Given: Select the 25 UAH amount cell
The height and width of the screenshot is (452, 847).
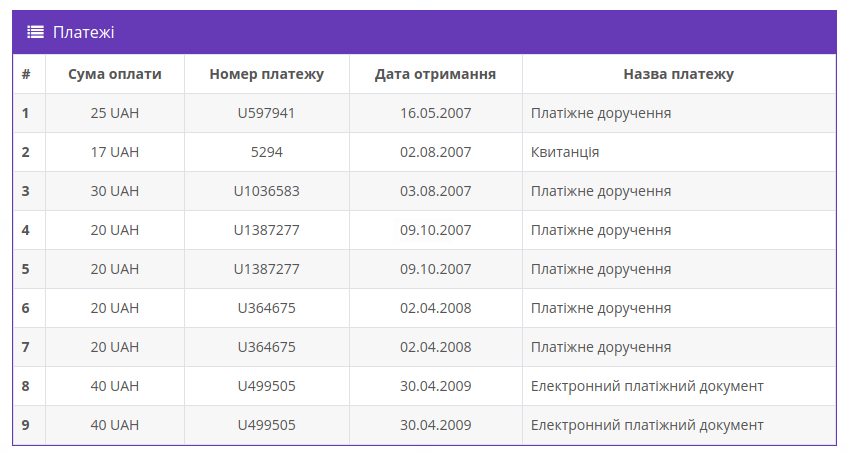Looking at the screenshot, I should tap(114, 113).
